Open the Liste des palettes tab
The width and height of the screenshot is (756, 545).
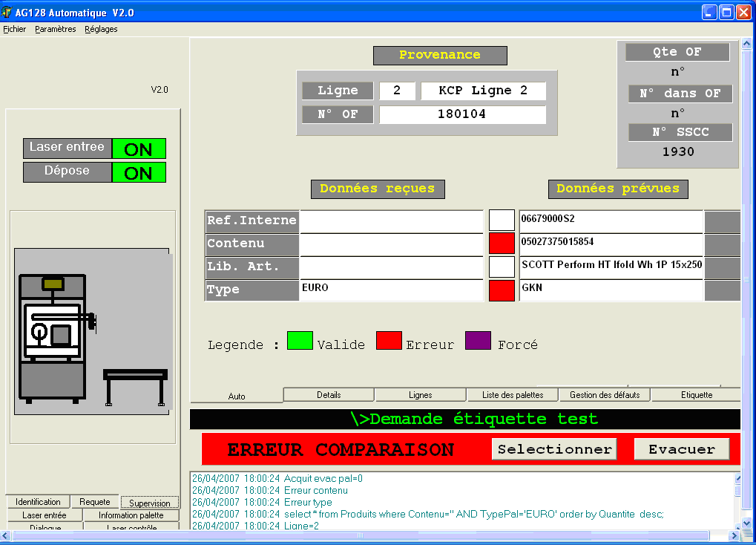coord(513,395)
